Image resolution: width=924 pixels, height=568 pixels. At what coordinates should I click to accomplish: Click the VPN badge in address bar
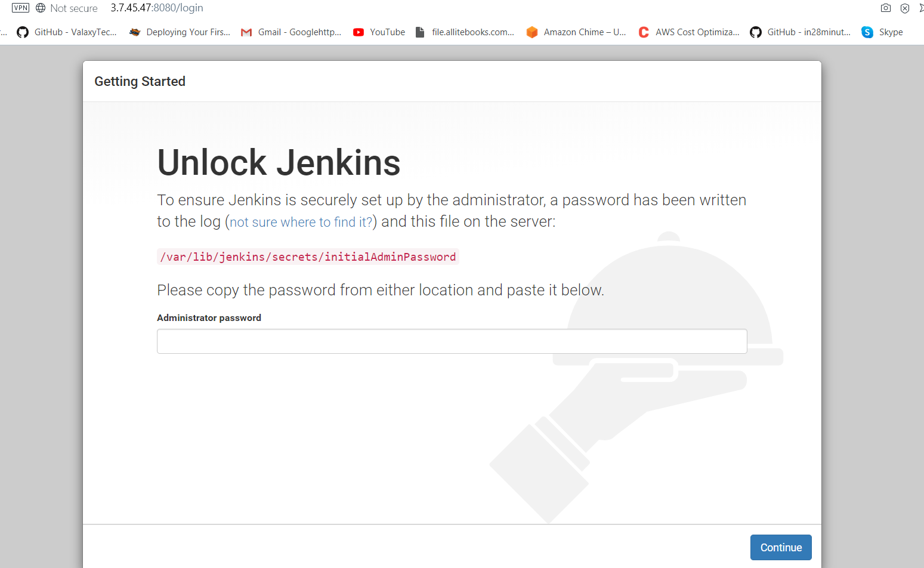tap(20, 8)
